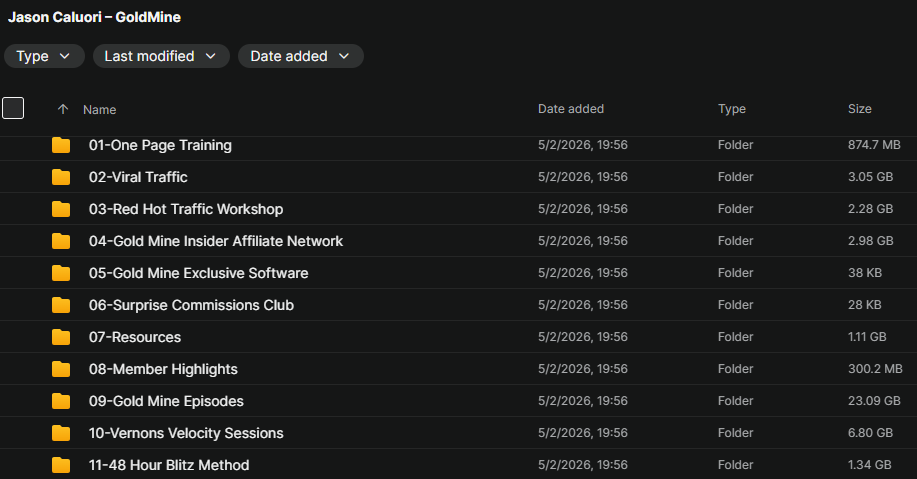Expand the Date added filter dropdown
Screen dimensions: 917x479
click(x=301, y=56)
